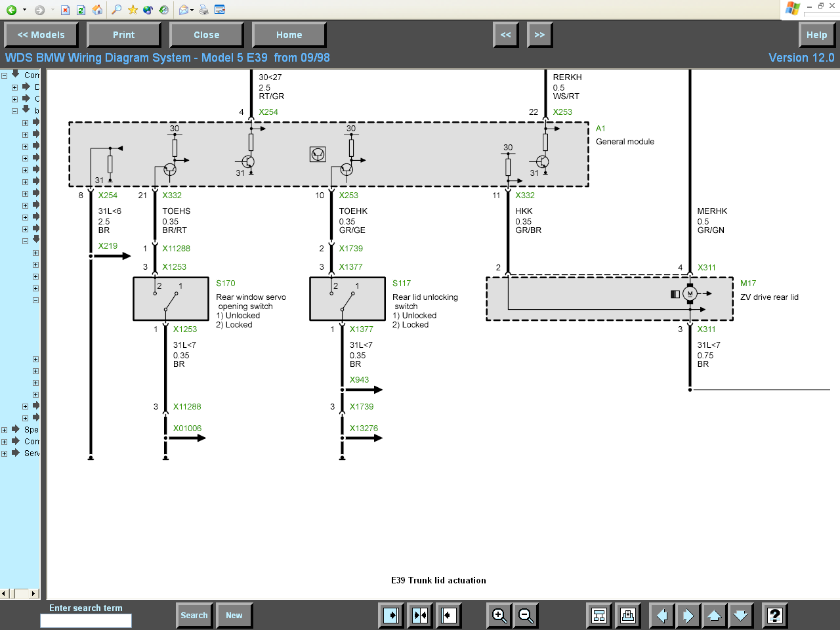Image resolution: width=840 pixels, height=630 pixels.
Task: Expand the 'D' tree node
Action: [14, 87]
